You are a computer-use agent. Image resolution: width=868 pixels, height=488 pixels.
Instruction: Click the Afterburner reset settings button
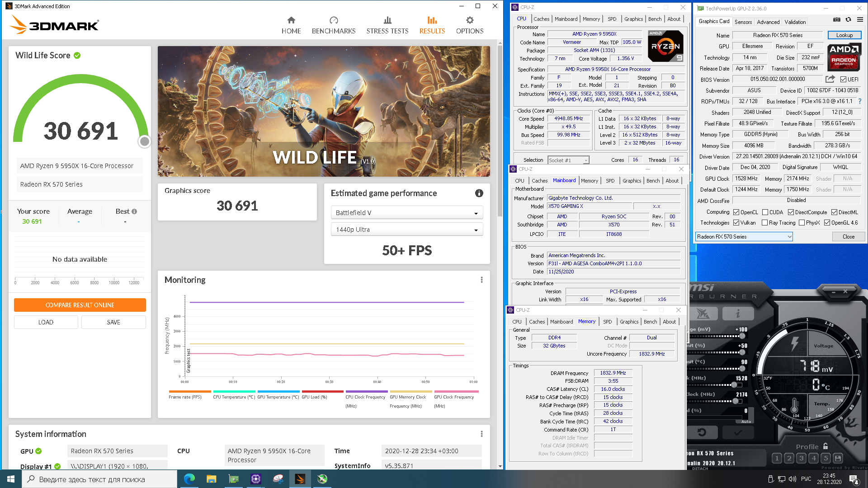702,432
